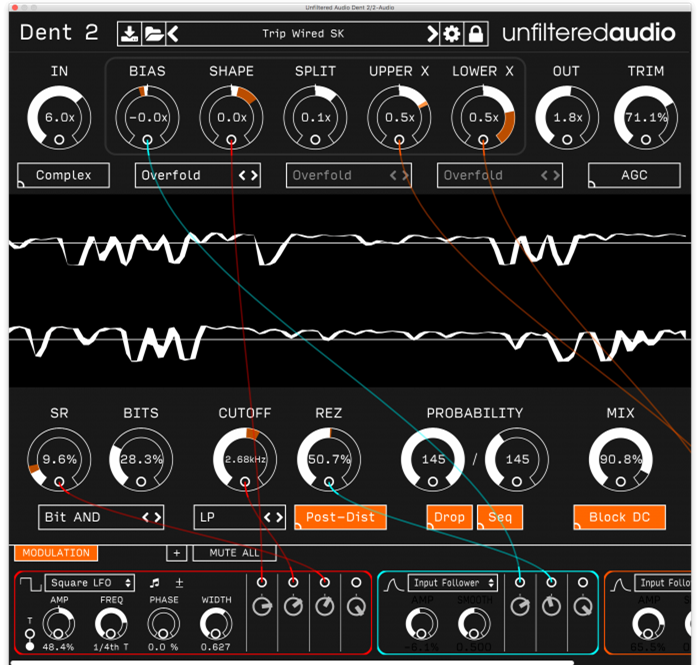The width and height of the screenshot is (700, 665).
Task: Go to the next preset arrow
Action: pos(432,34)
